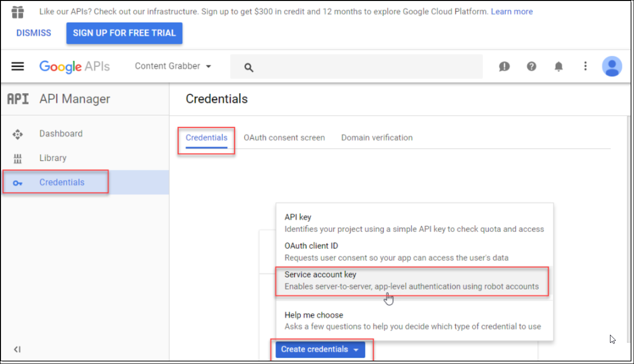The height and width of the screenshot is (364, 634).
Task: Collapse the left sidebar panel
Action: click(x=17, y=349)
